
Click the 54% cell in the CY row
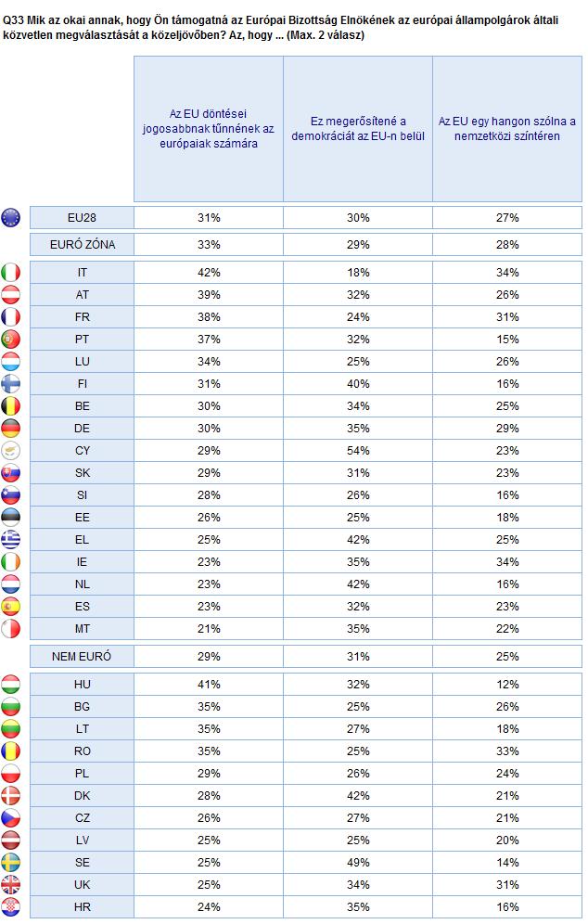pyautogui.click(x=358, y=451)
